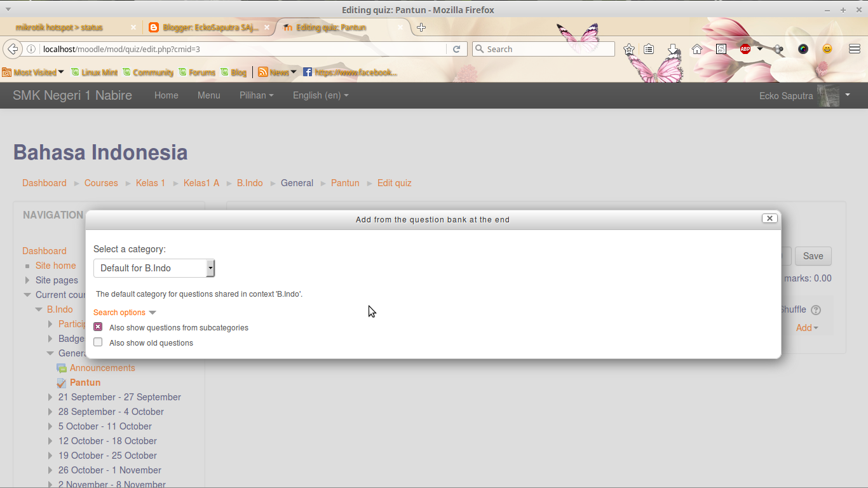Open Forums bookmark

pyautogui.click(x=197, y=72)
